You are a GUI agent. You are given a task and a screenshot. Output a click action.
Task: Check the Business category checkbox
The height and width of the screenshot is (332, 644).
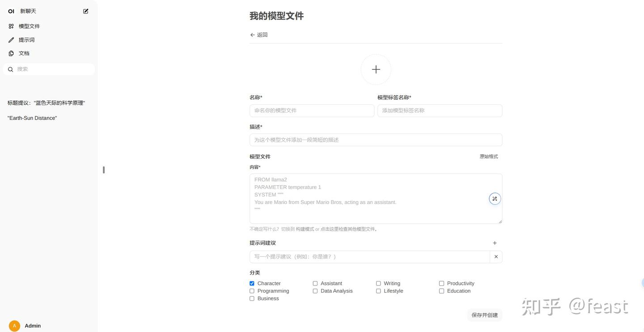coord(252,298)
